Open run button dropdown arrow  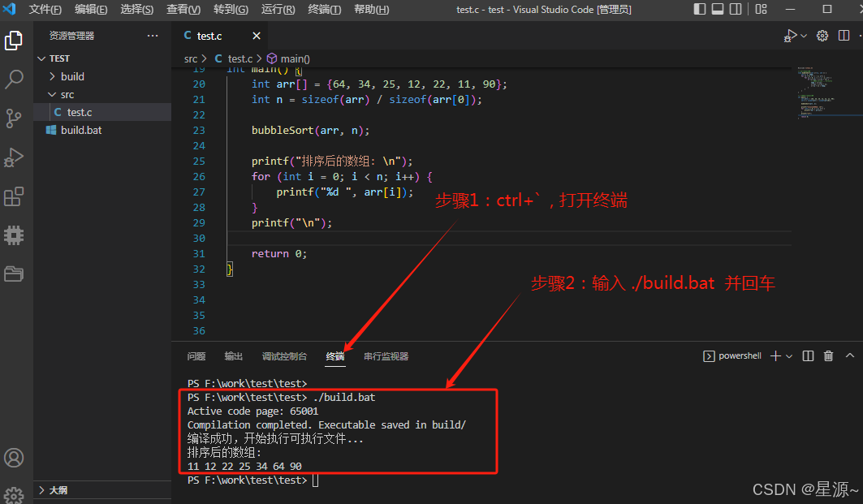point(804,36)
